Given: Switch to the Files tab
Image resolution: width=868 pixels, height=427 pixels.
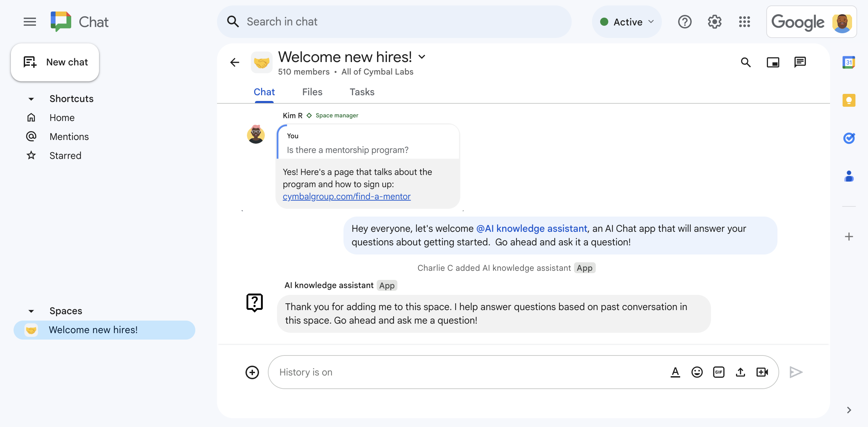Looking at the screenshot, I should 312,92.
